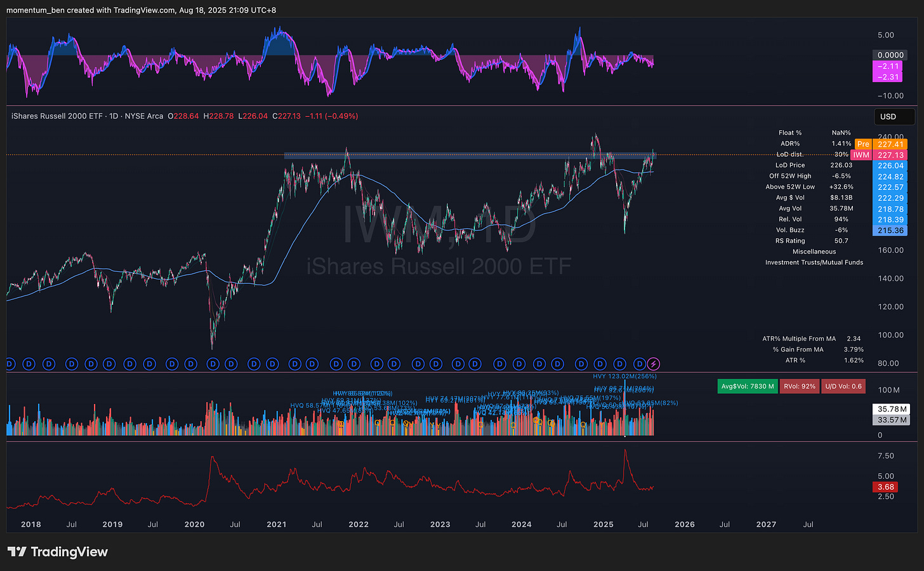
Task: Click the 160.00 price axis label
Action: (x=890, y=250)
